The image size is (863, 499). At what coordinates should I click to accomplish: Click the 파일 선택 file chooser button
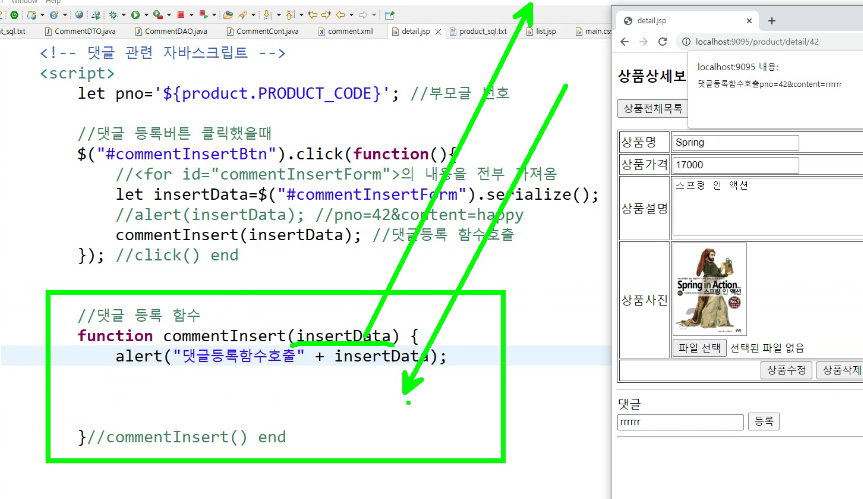coord(699,348)
